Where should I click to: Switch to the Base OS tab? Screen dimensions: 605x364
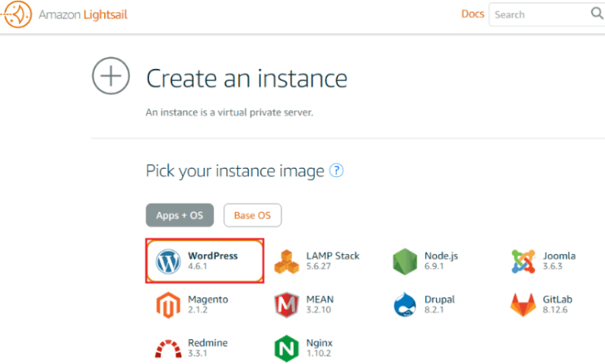point(252,215)
